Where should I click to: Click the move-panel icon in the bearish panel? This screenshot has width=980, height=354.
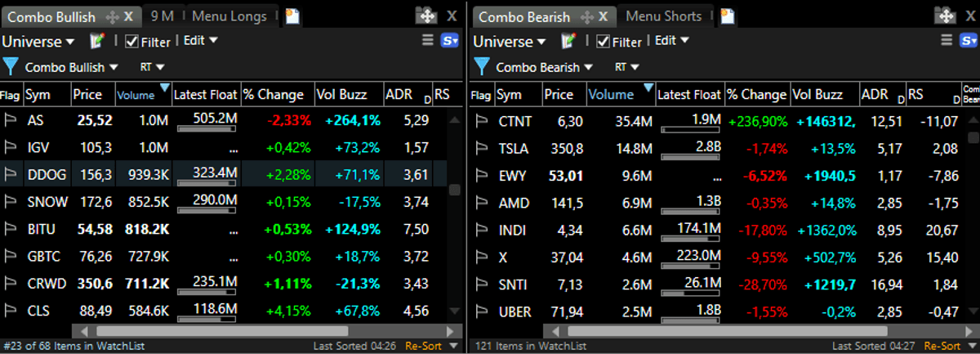tap(944, 16)
